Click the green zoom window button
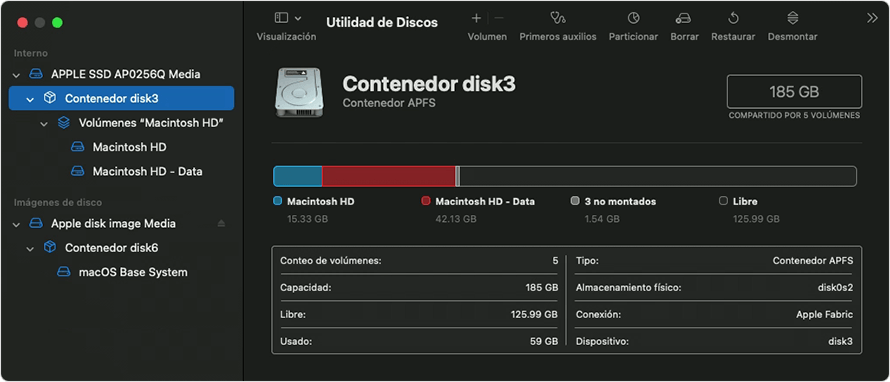 pos(57,23)
